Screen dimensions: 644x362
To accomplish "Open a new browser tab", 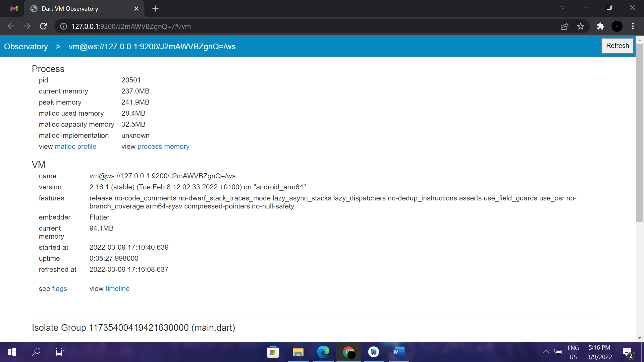I will (x=155, y=9).
